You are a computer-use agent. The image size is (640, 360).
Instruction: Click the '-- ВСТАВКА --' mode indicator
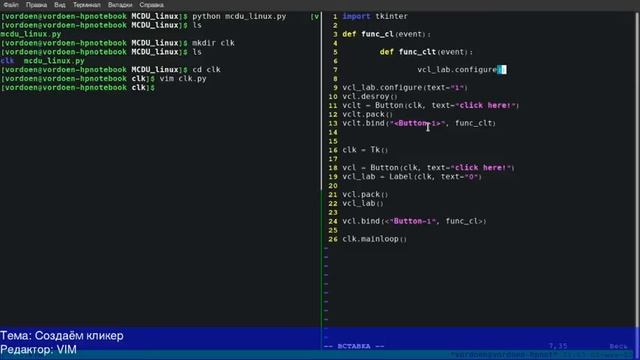(x=354, y=346)
